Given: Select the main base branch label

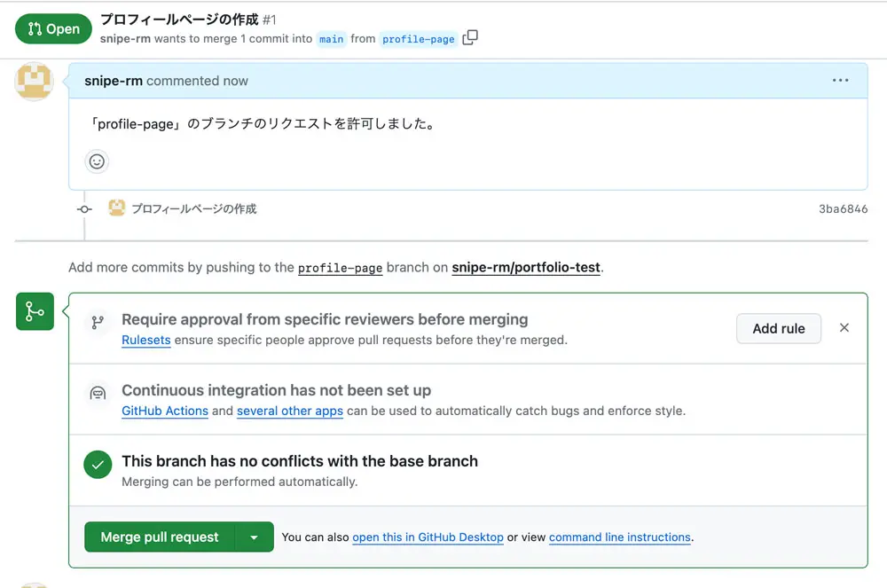Looking at the screenshot, I should coord(331,39).
